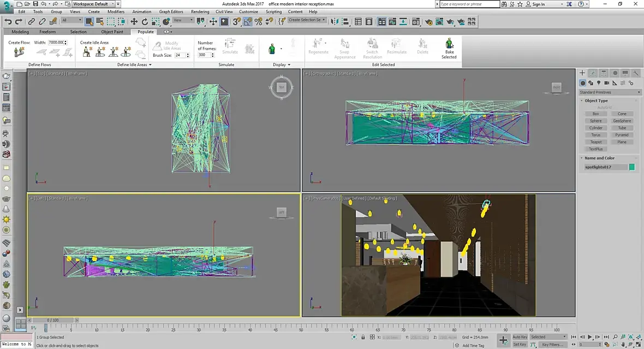Click the Undo arrow in main toolbar
Viewport: 644px width, 349px height.
coord(8,22)
